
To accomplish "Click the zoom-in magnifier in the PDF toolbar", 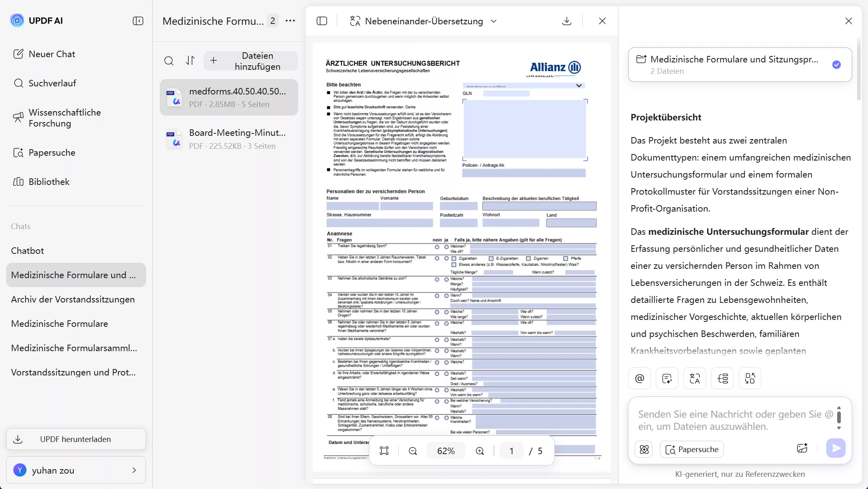I will click(x=479, y=450).
